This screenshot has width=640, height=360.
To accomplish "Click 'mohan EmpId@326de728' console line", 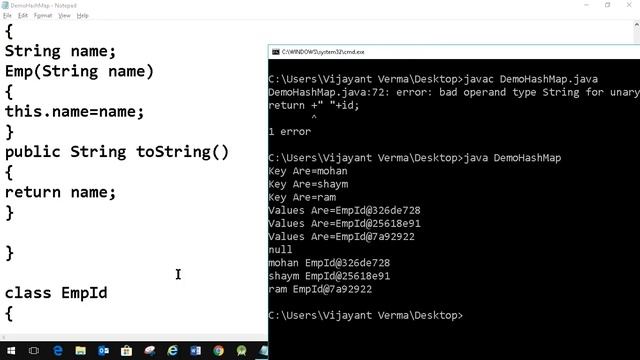I will pos(329,263).
